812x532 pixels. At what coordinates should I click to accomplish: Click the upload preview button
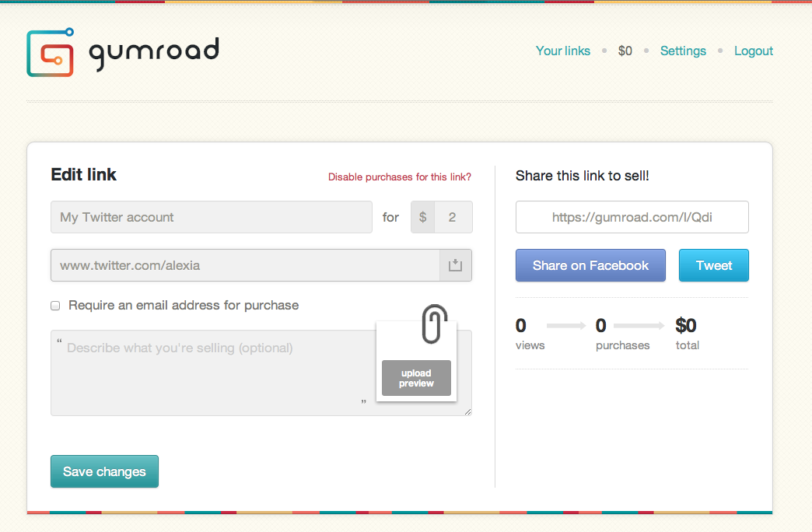pyautogui.click(x=416, y=378)
